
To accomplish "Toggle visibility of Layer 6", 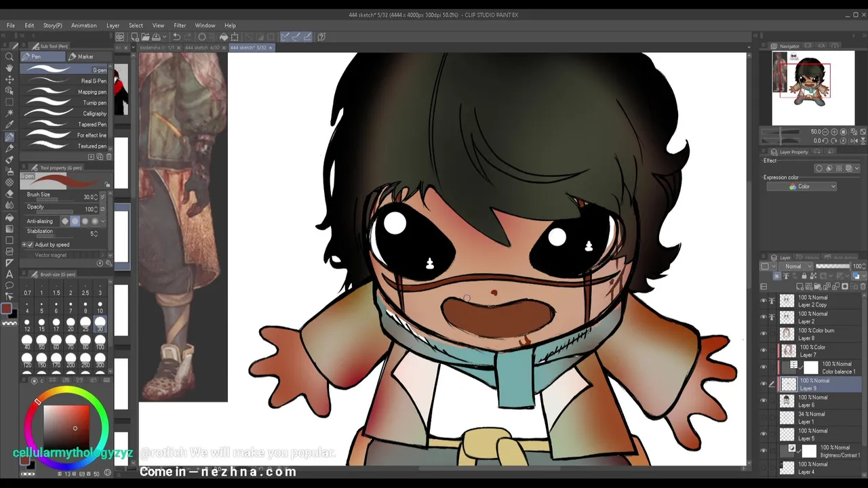I will [764, 401].
